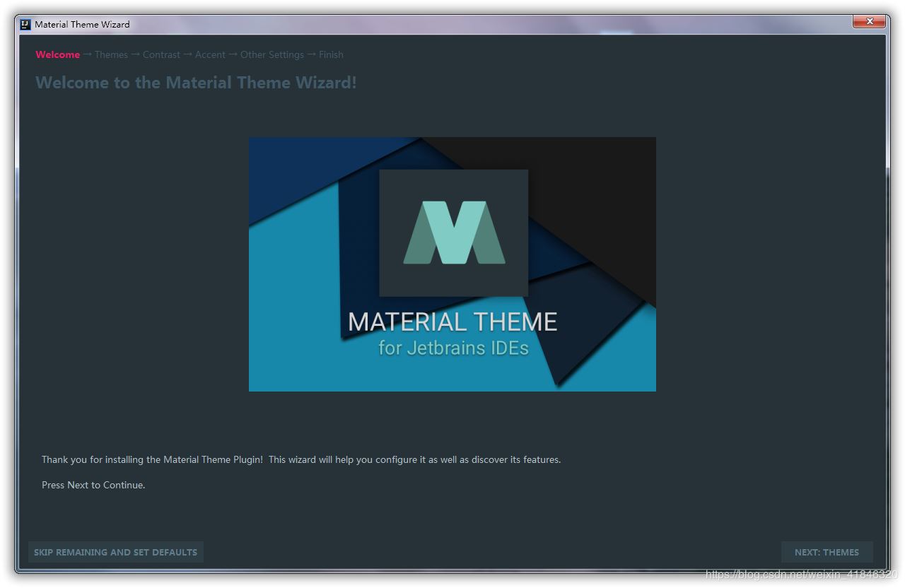Image resolution: width=905 pixels, height=588 pixels.
Task: Go to the Themes wizard step
Action: point(112,54)
